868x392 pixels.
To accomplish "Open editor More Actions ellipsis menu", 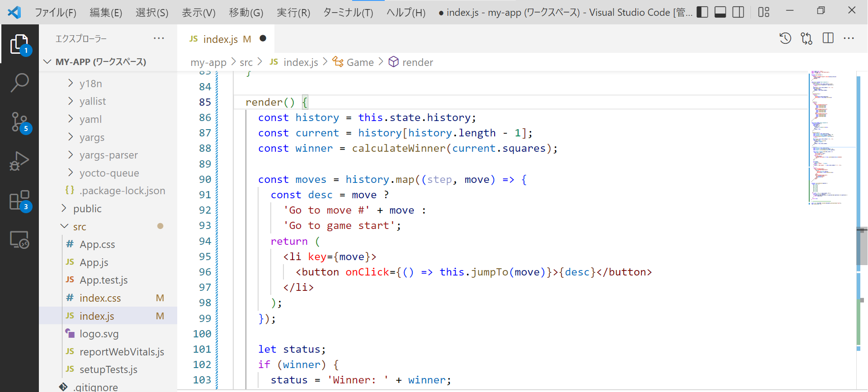I will (x=849, y=38).
